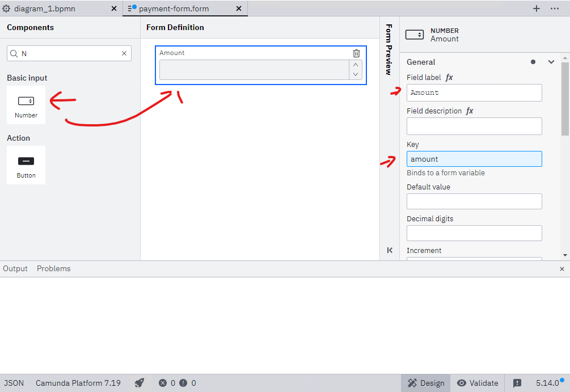This screenshot has height=392, width=570.
Task: Close the bottom Output panel
Action: [x=562, y=269]
